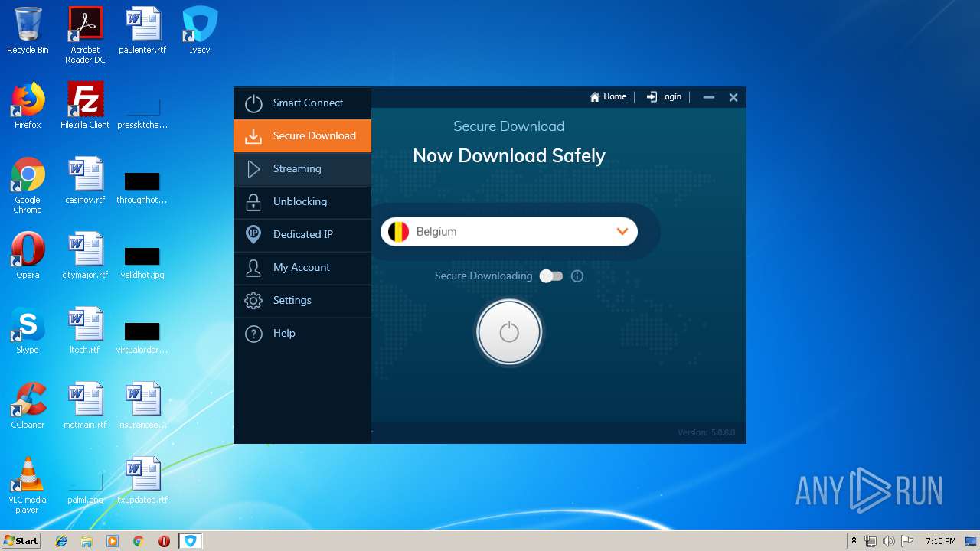
Task: Select the Acrobat Reader DC icon
Action: tap(85, 35)
